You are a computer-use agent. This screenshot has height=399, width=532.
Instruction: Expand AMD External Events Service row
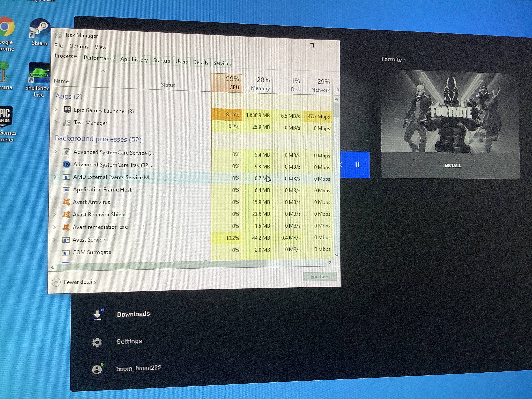[x=55, y=177]
